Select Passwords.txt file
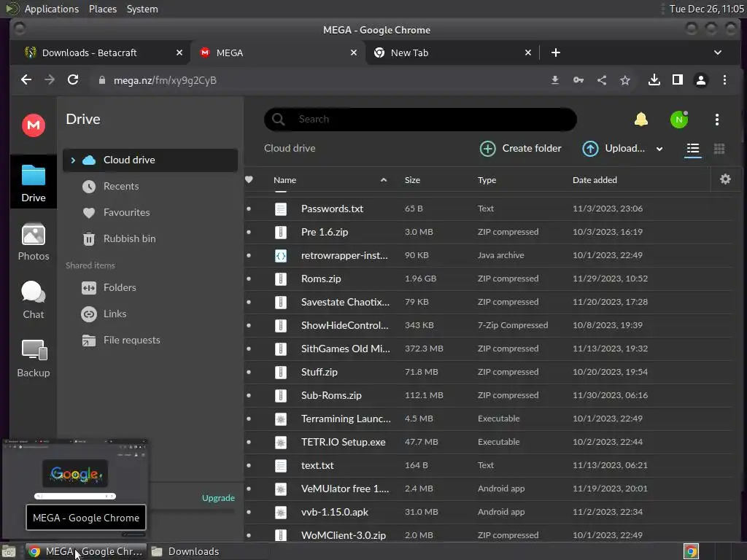This screenshot has height=560, width=747. click(x=488, y=209)
